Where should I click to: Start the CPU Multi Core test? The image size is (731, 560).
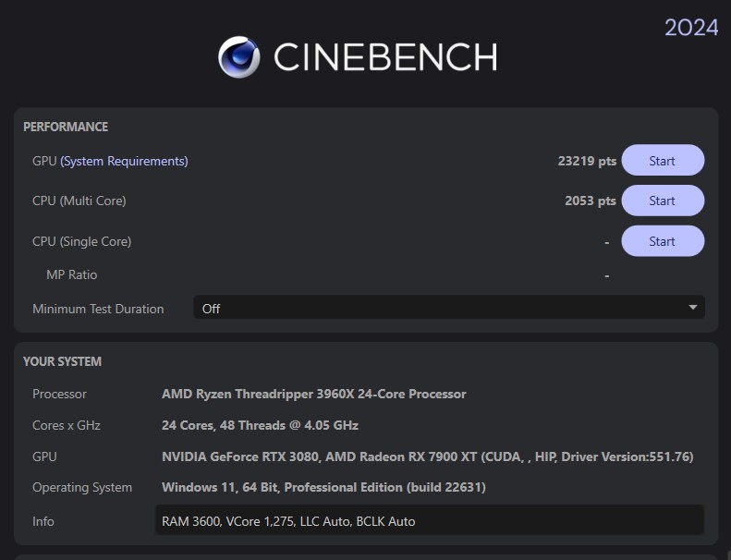click(x=662, y=201)
